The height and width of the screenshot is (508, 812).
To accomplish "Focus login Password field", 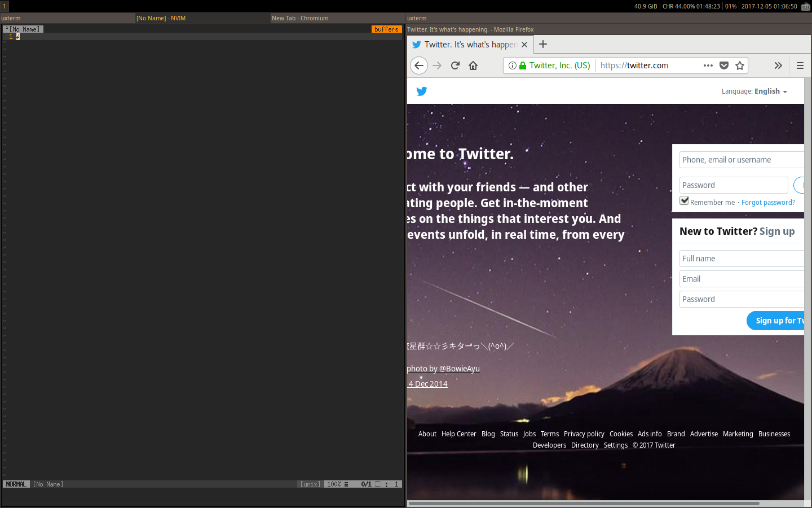I will coord(734,185).
